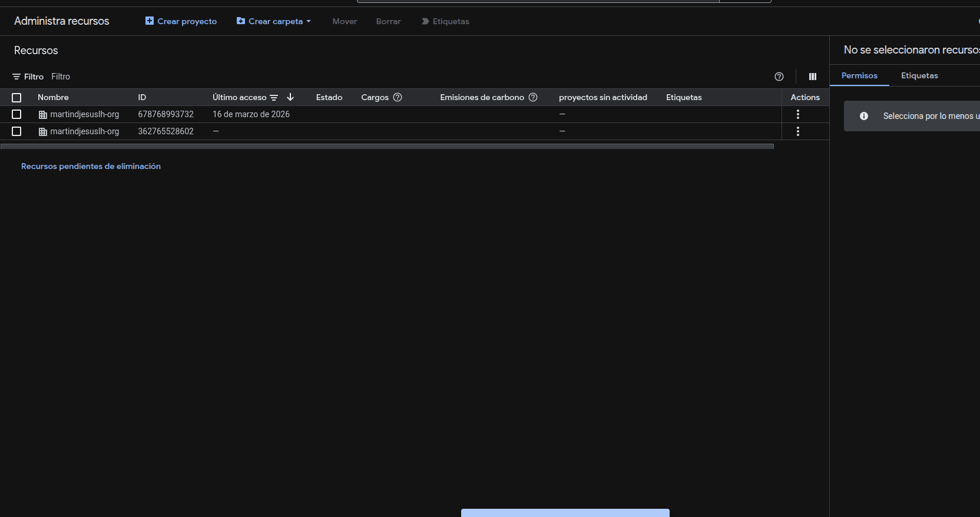Click martindjesuslh-org name in row 362765528602

(x=85, y=131)
